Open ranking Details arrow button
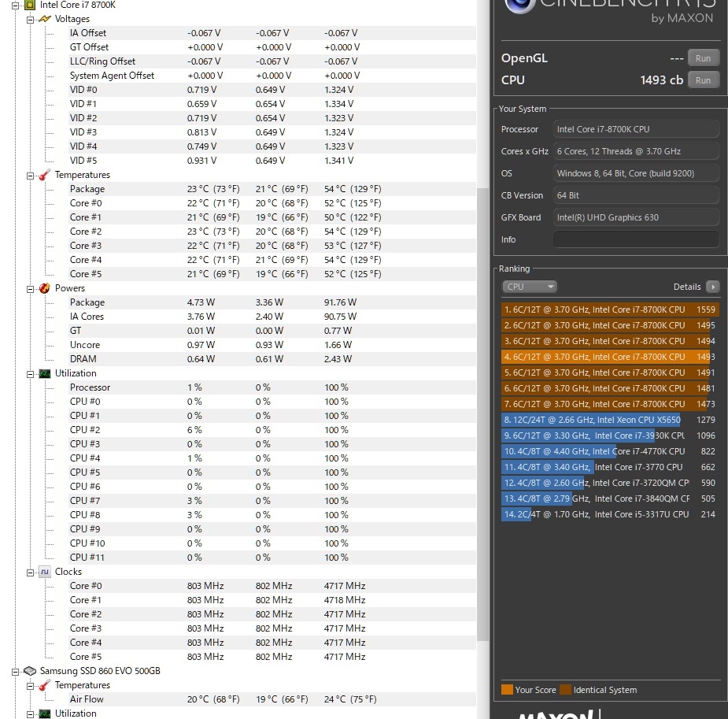Image resolution: width=728 pixels, height=719 pixels. 713,287
